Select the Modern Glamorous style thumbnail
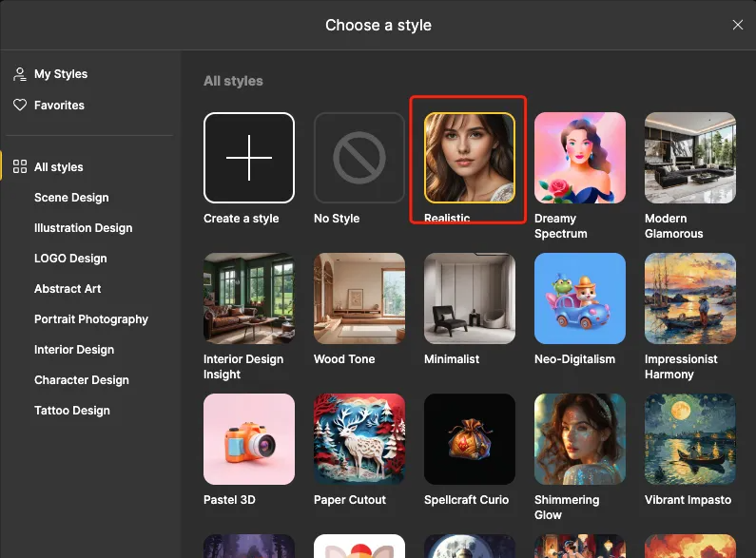756x558 pixels. click(690, 158)
